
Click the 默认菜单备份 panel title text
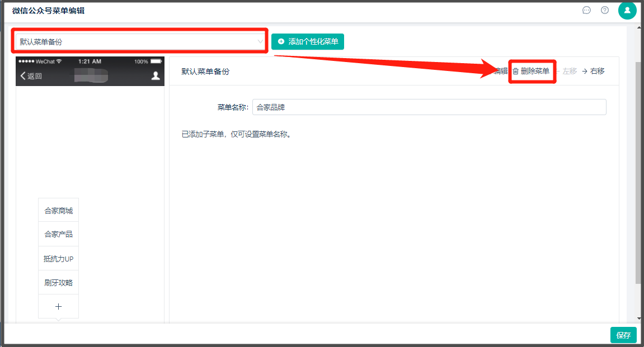205,72
